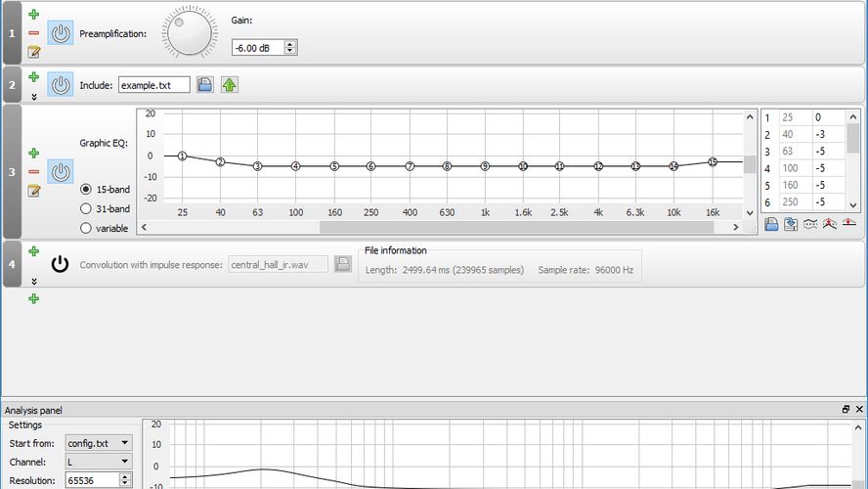Expand the Include row's hidden buttons
This screenshot has height=489, width=868.
coord(34,97)
